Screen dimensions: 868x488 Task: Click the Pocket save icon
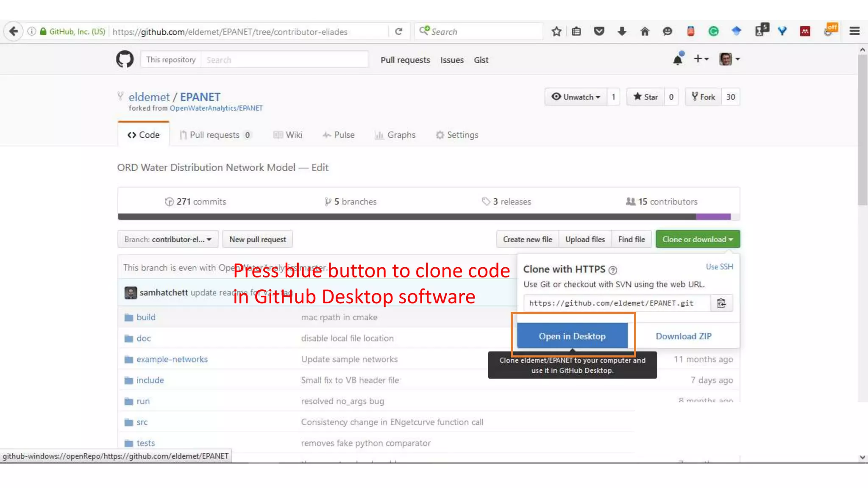click(x=599, y=31)
